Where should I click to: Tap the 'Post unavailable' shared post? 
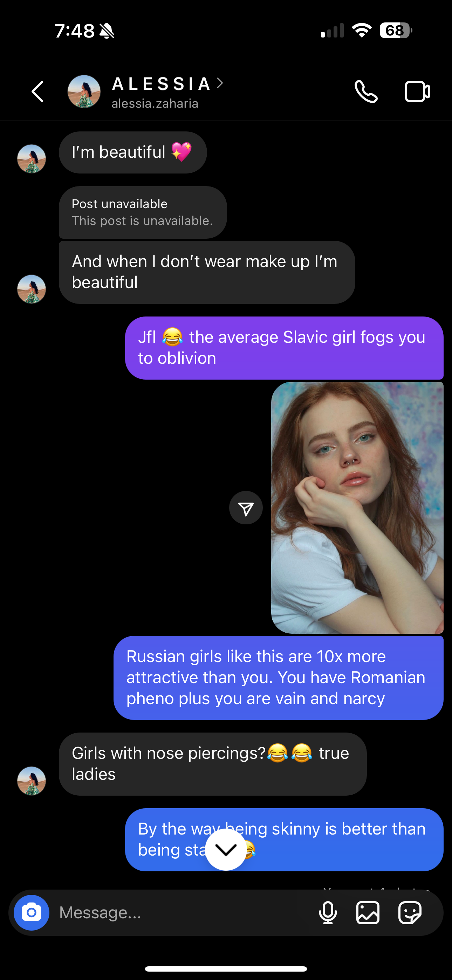pyautogui.click(x=143, y=212)
